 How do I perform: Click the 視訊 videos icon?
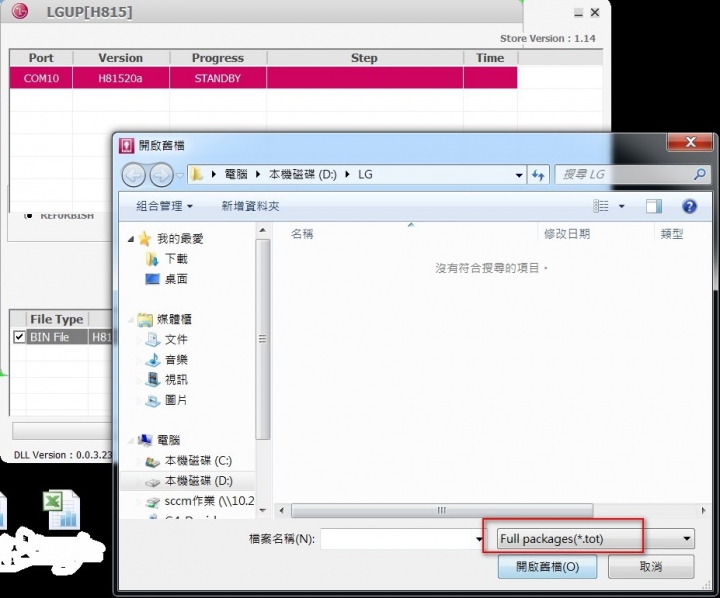pyautogui.click(x=152, y=380)
